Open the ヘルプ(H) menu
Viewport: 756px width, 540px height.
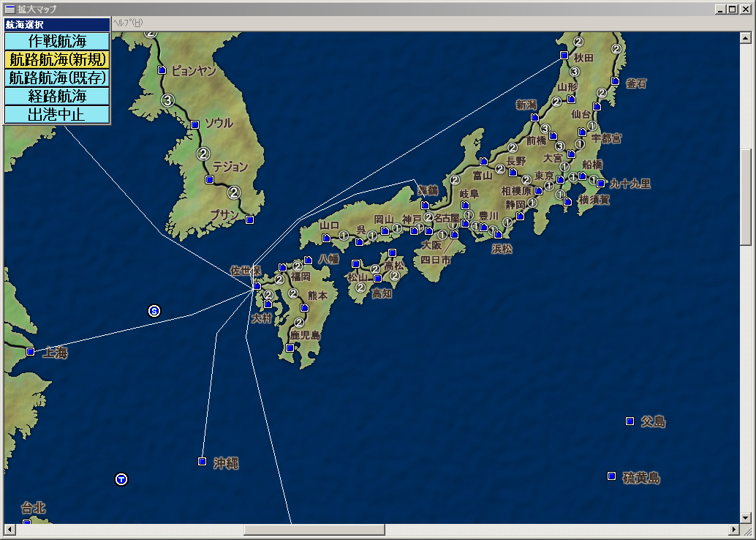pyautogui.click(x=127, y=23)
